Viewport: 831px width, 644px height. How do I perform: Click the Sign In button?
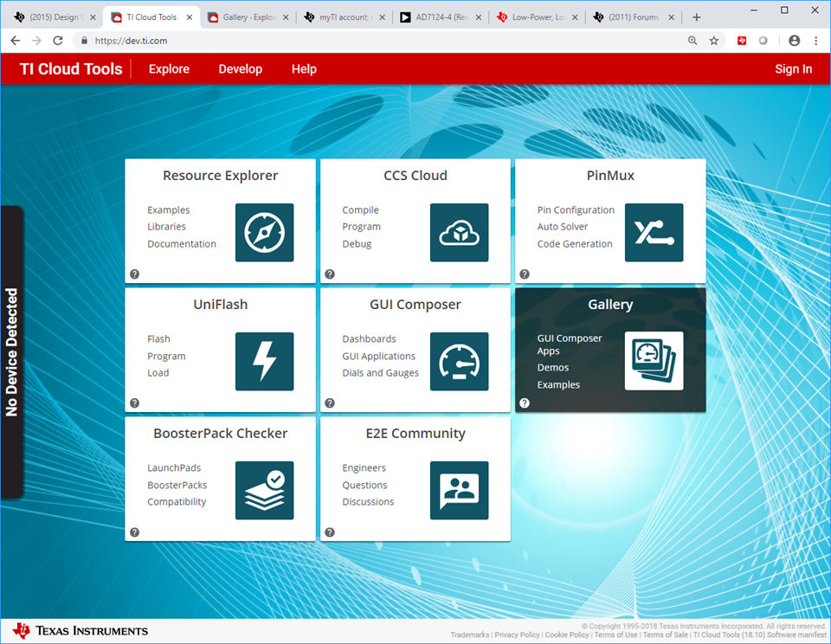(793, 69)
